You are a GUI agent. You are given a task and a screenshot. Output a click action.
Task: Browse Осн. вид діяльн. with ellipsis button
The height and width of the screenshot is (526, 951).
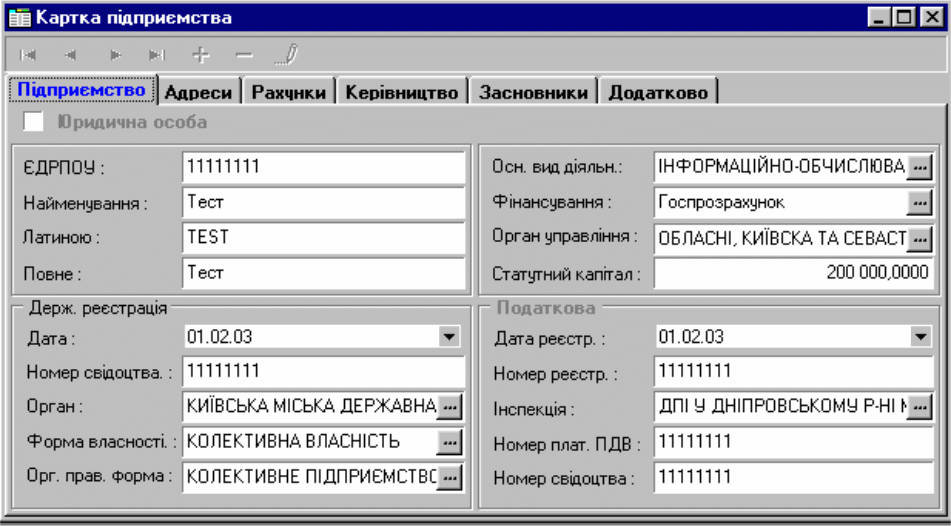click(919, 166)
